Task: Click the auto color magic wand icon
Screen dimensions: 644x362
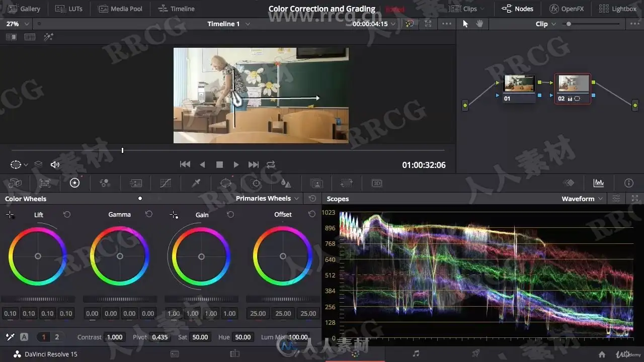Action: (10, 337)
